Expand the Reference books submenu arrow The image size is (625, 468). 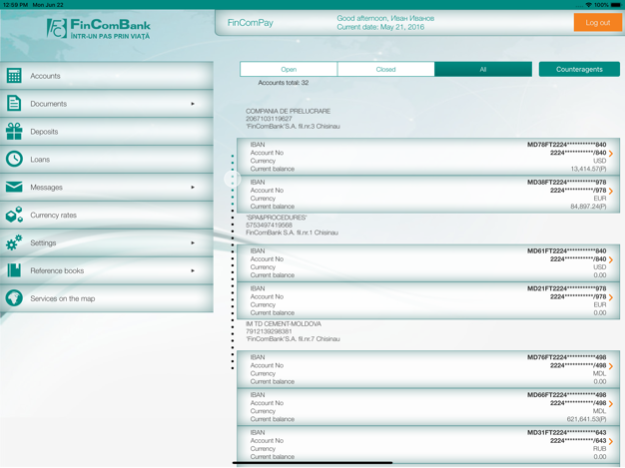point(193,271)
